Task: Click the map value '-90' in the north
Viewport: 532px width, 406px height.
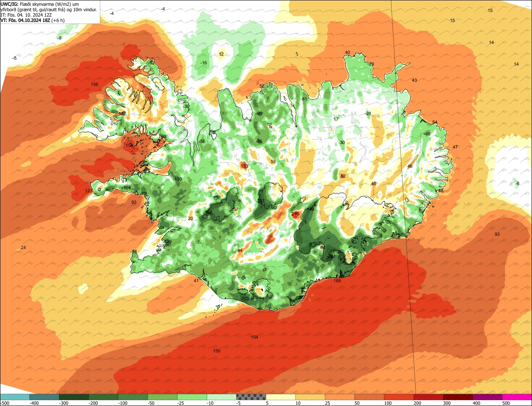Action: point(259,114)
